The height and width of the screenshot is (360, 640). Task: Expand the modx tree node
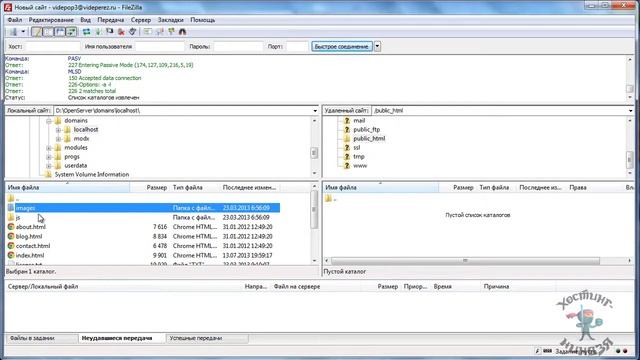click(x=58, y=139)
